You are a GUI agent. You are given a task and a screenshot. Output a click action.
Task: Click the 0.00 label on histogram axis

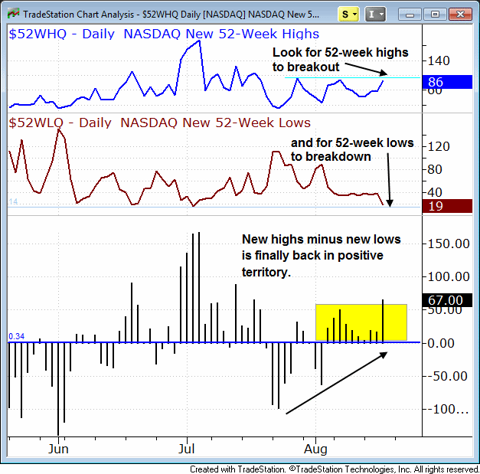(441, 343)
